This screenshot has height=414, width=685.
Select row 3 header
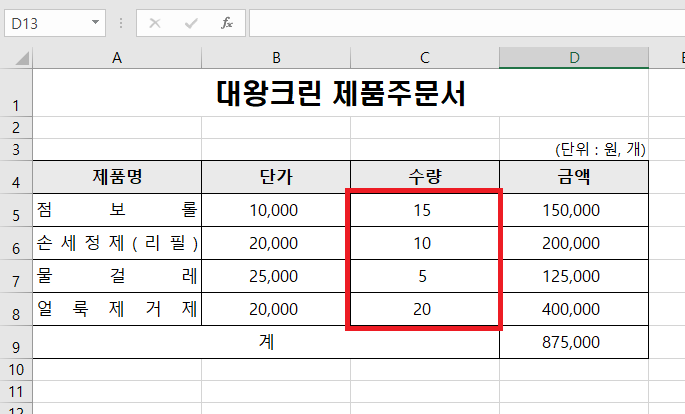coord(16,150)
